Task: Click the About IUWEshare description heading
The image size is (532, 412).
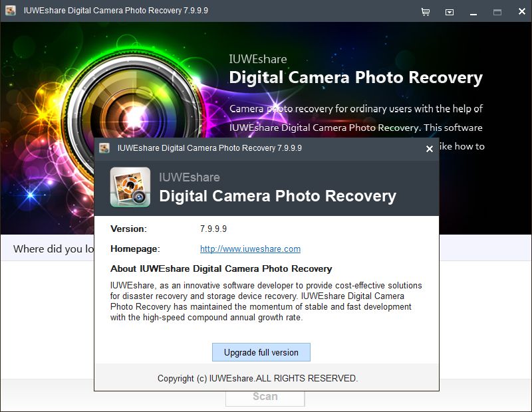Action: 221,268
